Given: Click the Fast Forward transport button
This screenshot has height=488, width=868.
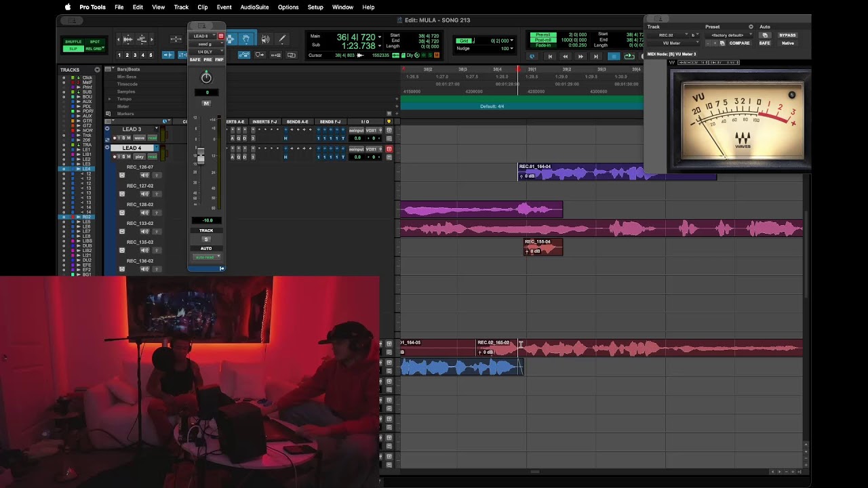Looking at the screenshot, I should click(580, 56).
